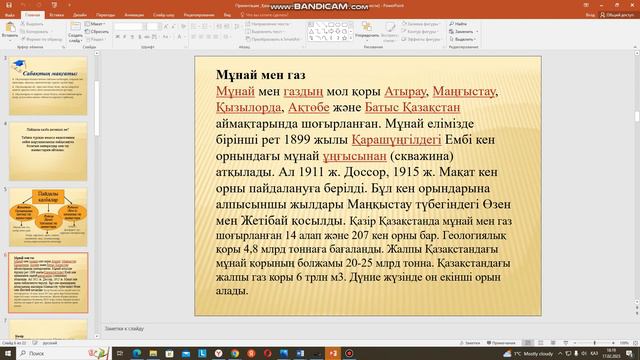The width and height of the screenshot is (640, 360).
Task: Click the increase font size icon
Action: (x=165, y=26)
